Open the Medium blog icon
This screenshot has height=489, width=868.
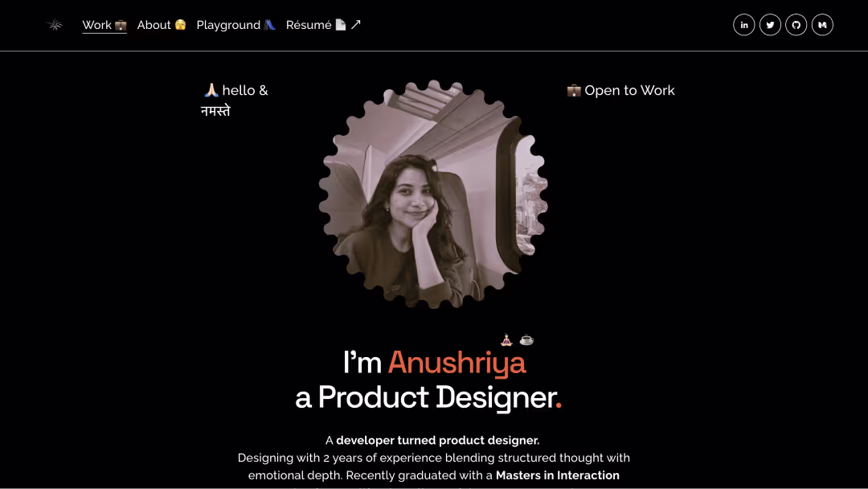pyautogui.click(x=822, y=25)
